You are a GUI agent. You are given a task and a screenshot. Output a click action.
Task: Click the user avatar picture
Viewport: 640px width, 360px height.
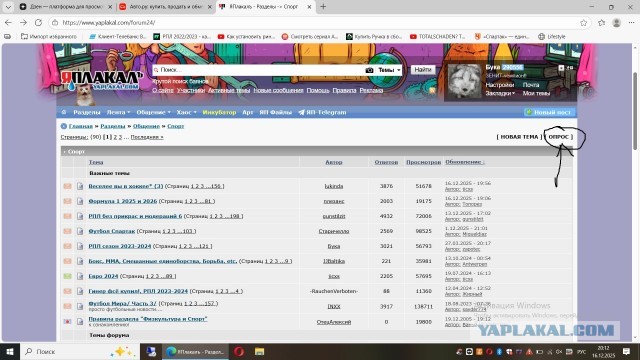click(x=464, y=82)
